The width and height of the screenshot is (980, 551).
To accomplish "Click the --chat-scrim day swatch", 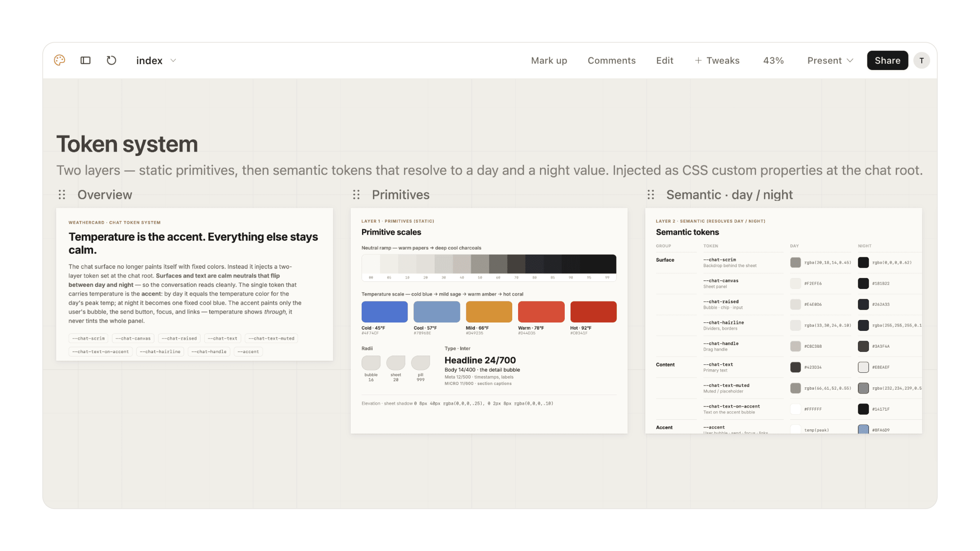I will [x=795, y=262].
